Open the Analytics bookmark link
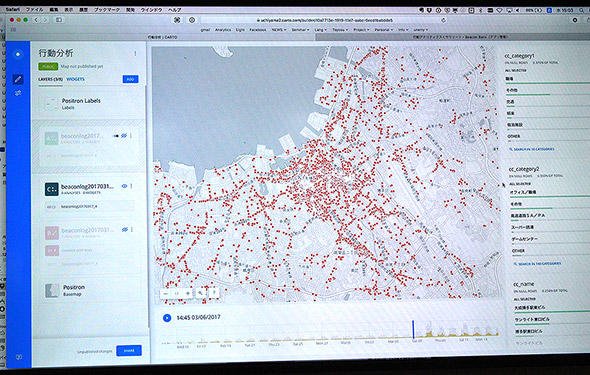Viewport: 590px width, 375px height. tap(223, 29)
